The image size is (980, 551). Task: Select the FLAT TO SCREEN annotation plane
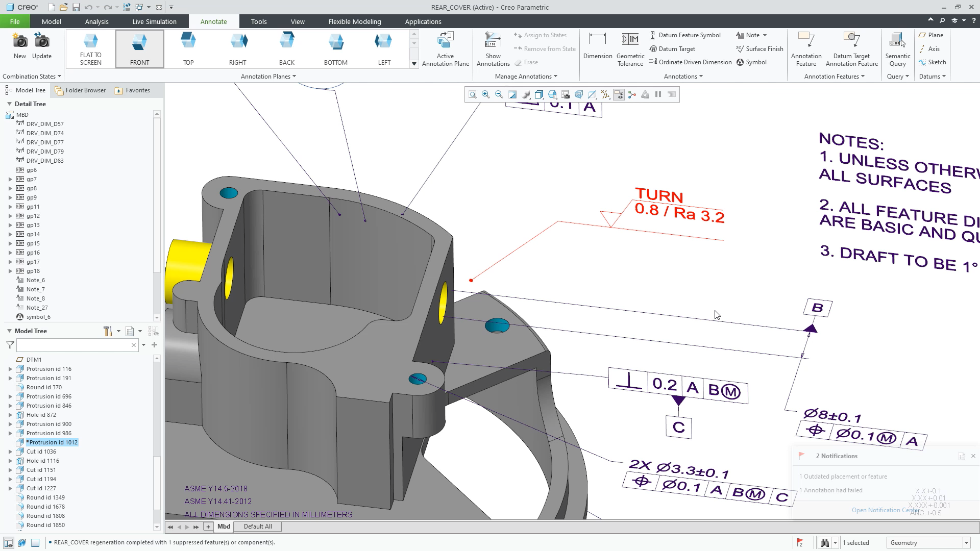click(90, 49)
